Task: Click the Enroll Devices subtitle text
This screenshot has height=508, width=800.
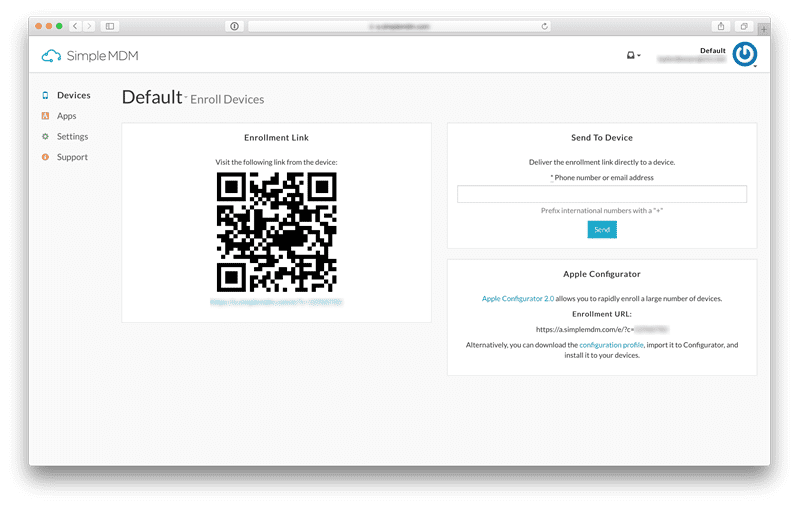Action: pos(227,99)
